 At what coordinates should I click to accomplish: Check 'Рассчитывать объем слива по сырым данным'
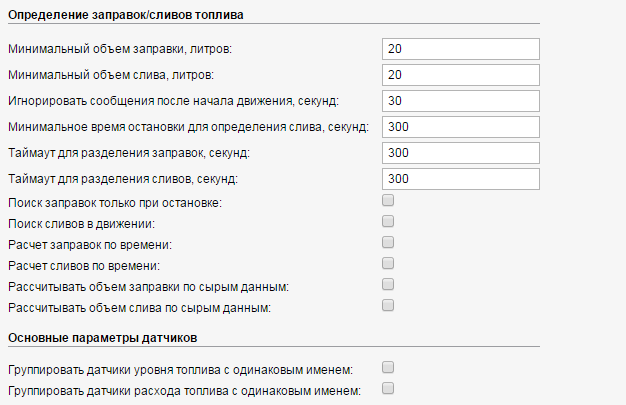pos(388,305)
